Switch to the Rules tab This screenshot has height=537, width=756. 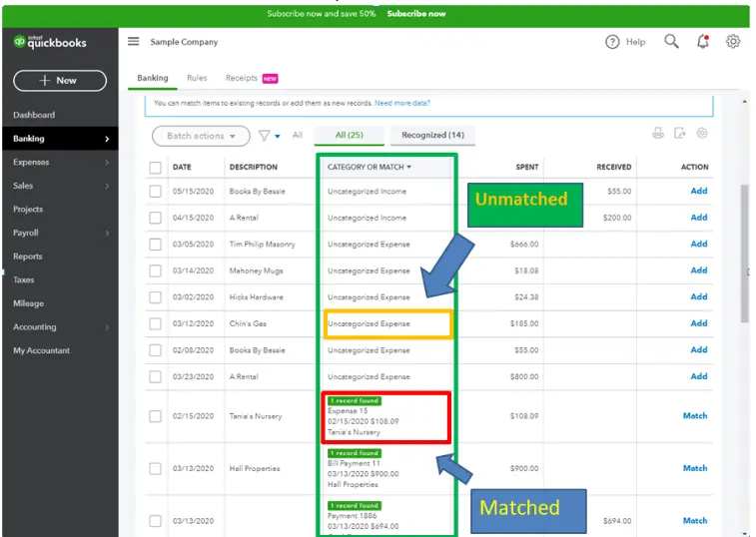tap(197, 78)
